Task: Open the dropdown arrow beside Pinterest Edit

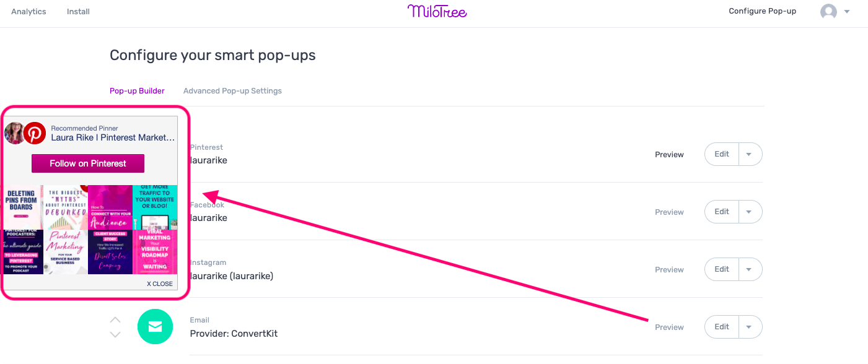Action: point(749,154)
